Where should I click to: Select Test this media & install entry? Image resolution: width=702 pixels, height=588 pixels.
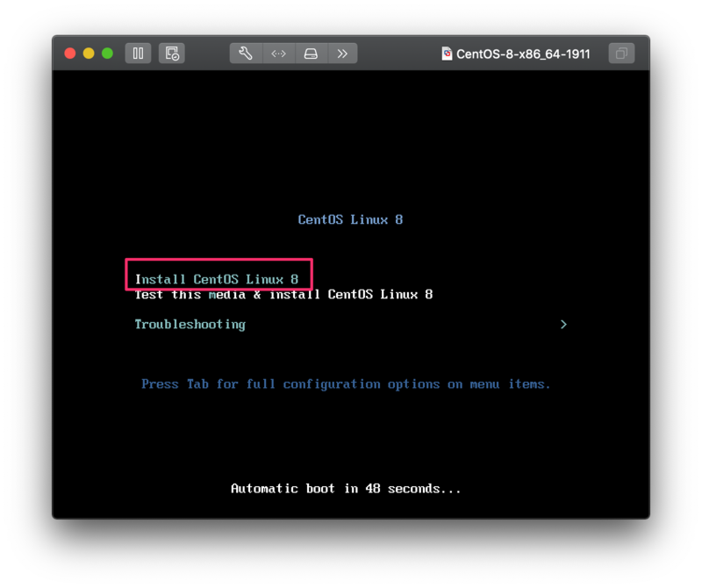point(283,294)
